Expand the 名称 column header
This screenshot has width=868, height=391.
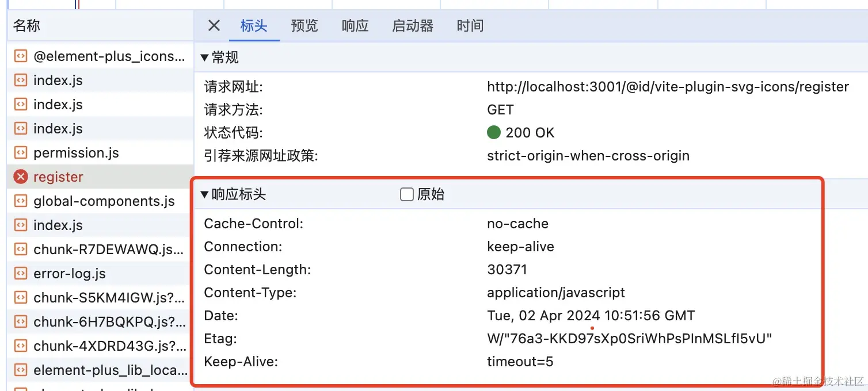point(26,25)
